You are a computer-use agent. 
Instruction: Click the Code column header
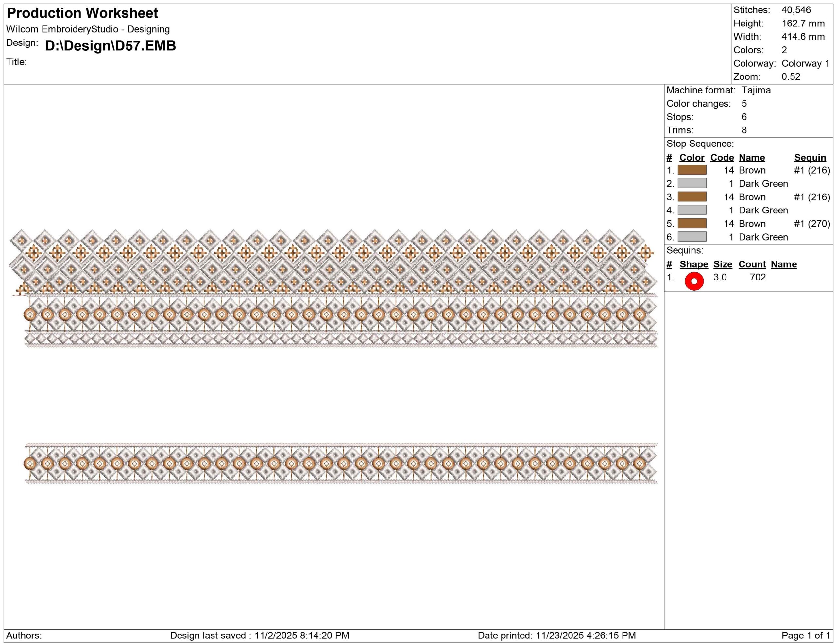coord(722,158)
